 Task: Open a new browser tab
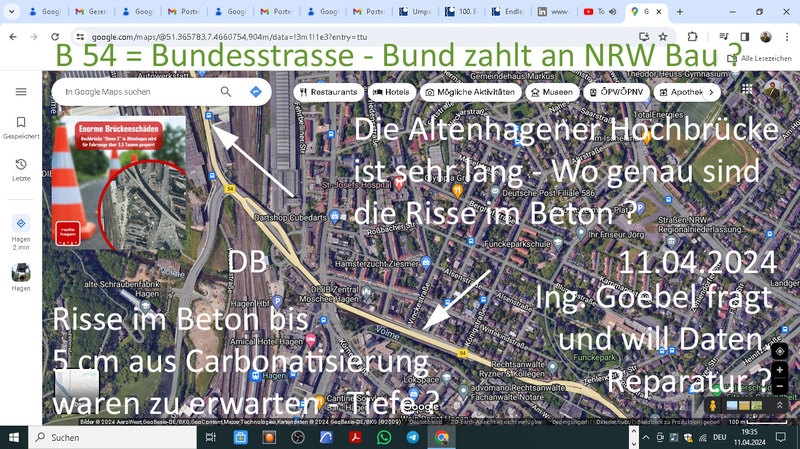677,11
